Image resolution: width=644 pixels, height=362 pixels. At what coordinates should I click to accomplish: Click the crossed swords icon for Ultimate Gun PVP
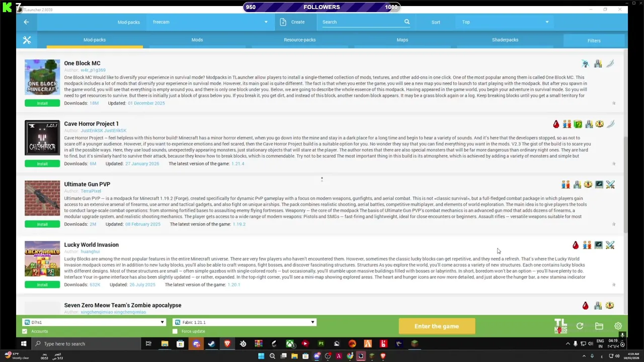coord(610,185)
